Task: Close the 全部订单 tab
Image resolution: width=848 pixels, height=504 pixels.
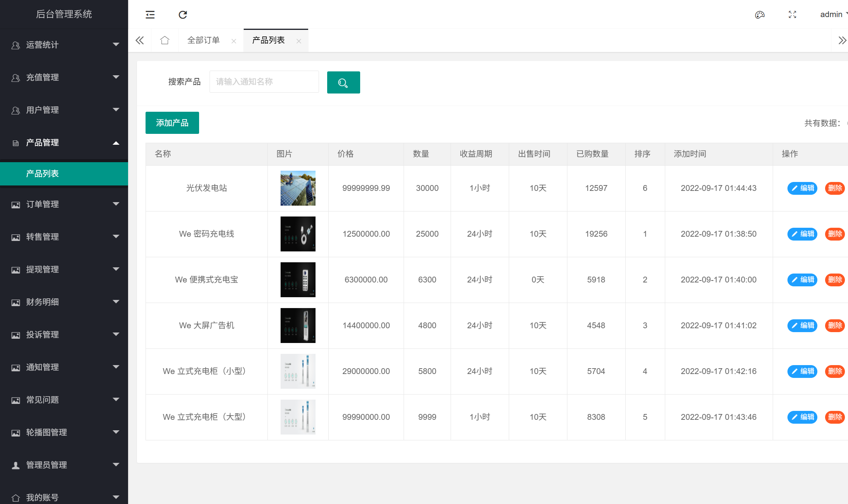Action: pyautogui.click(x=234, y=41)
